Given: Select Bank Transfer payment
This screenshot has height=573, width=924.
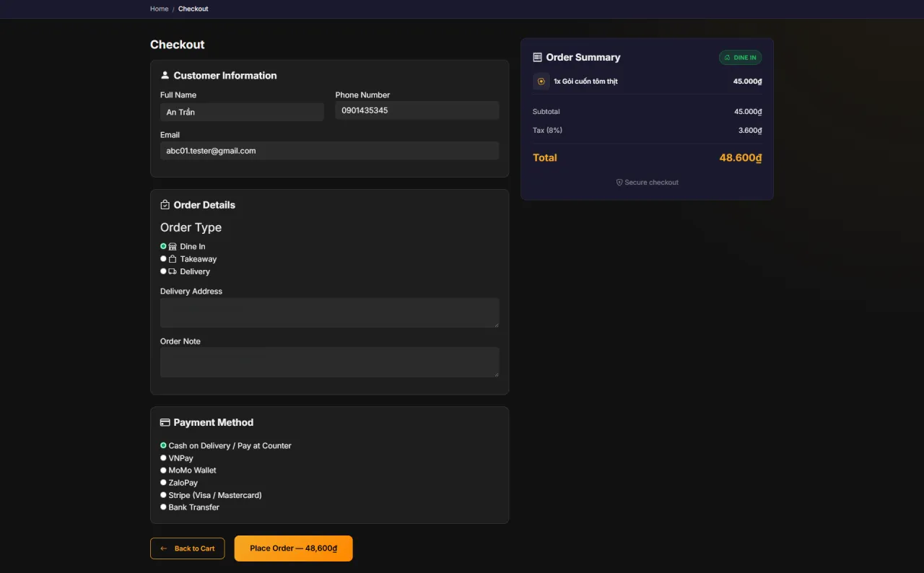Looking at the screenshot, I should point(163,507).
